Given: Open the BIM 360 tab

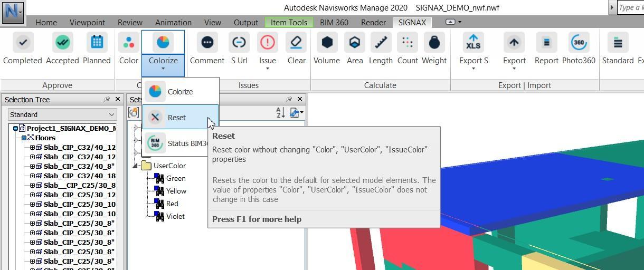Looking at the screenshot, I should coord(334,22).
